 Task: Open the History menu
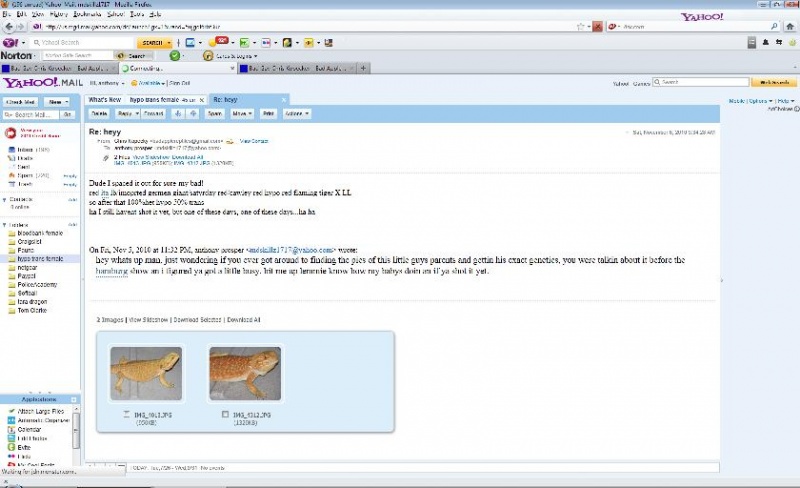click(x=59, y=14)
